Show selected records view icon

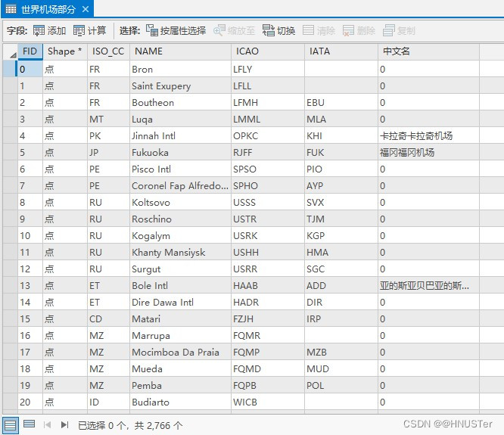[x=30, y=424]
